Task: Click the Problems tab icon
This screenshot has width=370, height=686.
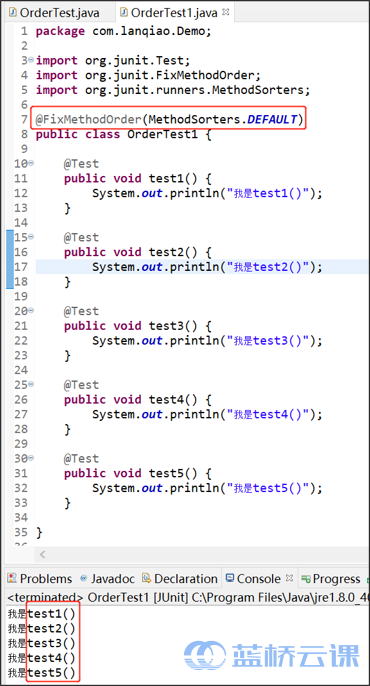Action: coord(12,578)
